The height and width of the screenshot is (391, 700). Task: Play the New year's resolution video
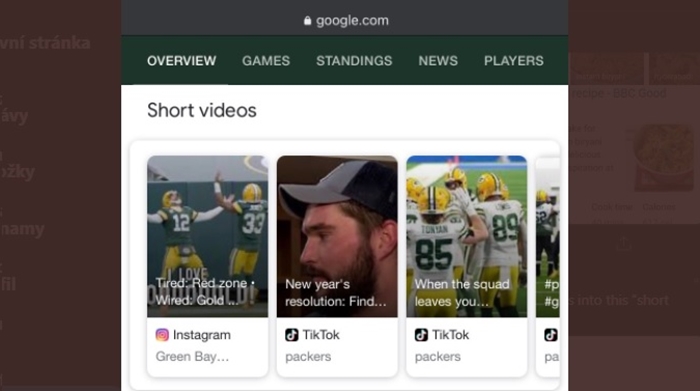coord(337,236)
